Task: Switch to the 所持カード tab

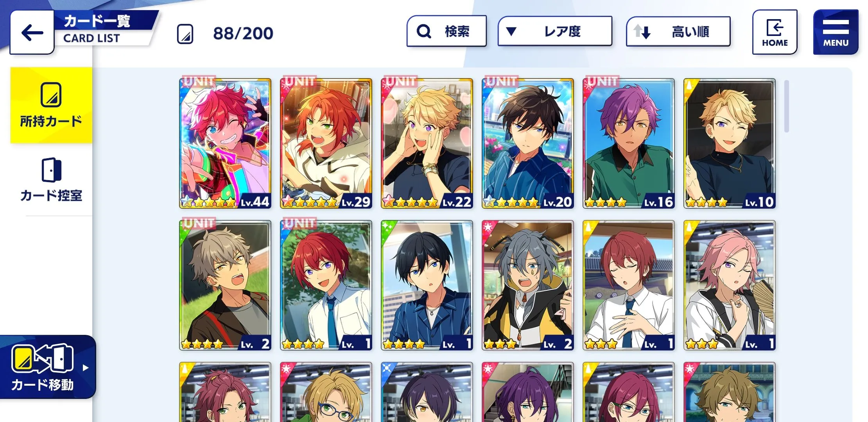Action: (x=51, y=105)
